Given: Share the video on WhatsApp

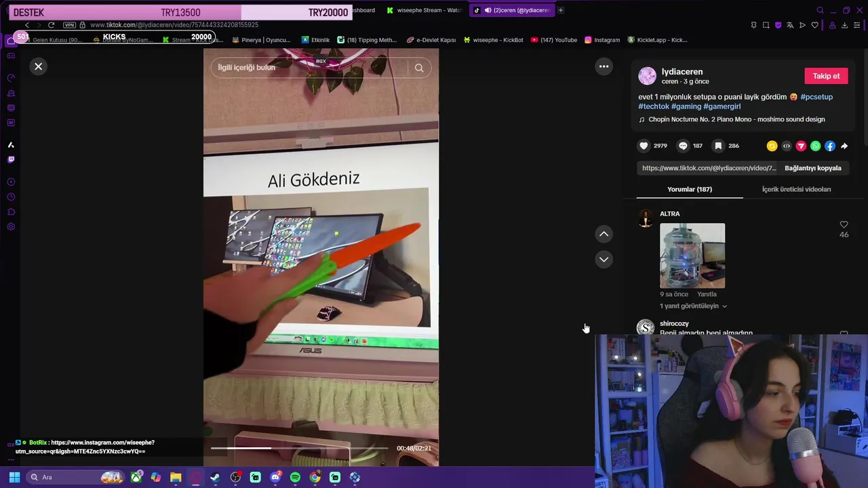Looking at the screenshot, I should [x=815, y=146].
